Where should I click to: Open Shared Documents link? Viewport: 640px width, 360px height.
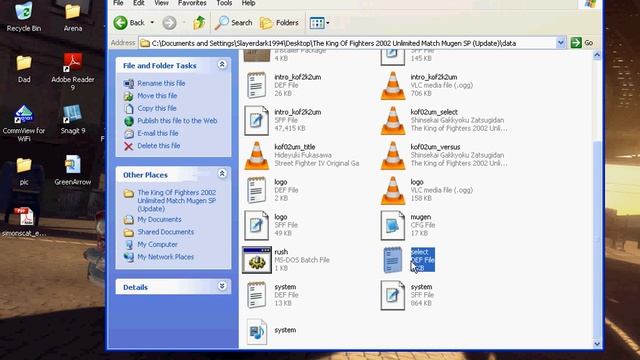(x=166, y=232)
